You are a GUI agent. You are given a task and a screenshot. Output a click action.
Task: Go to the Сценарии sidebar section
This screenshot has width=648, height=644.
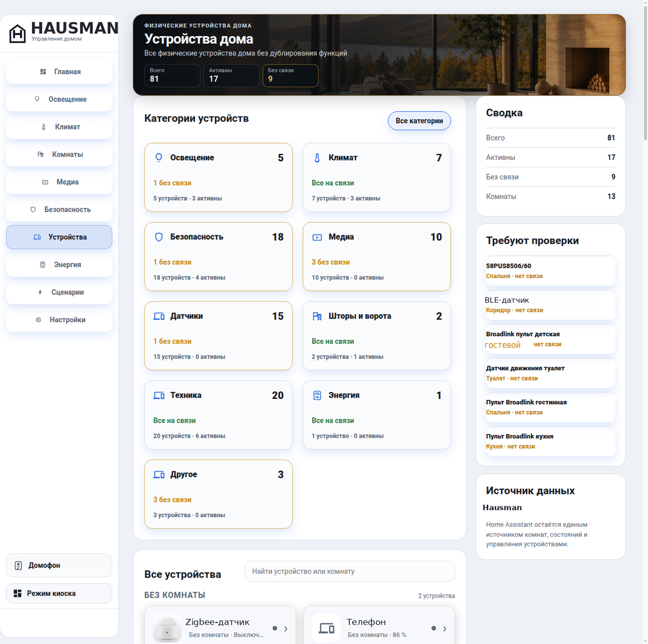click(59, 292)
